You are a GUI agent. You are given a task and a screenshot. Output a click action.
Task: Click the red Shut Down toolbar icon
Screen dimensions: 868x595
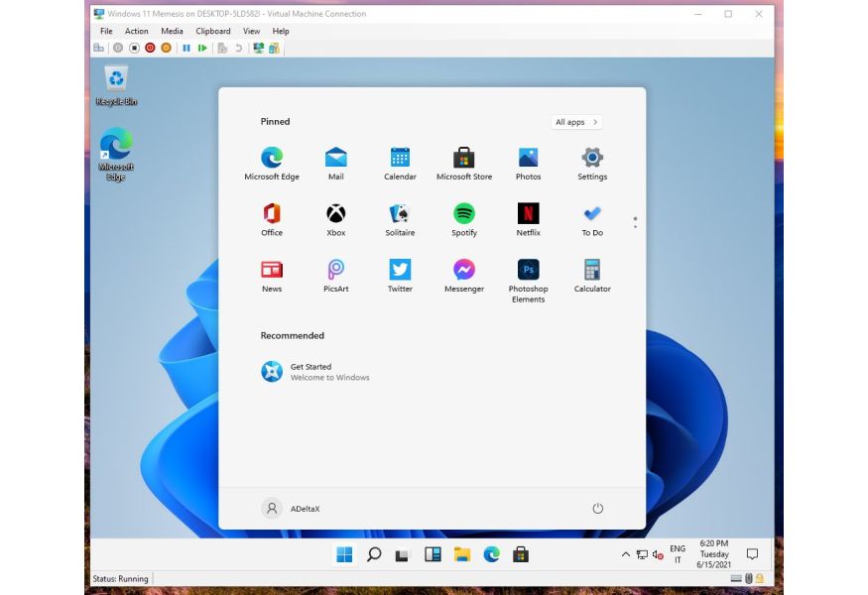[x=150, y=49]
